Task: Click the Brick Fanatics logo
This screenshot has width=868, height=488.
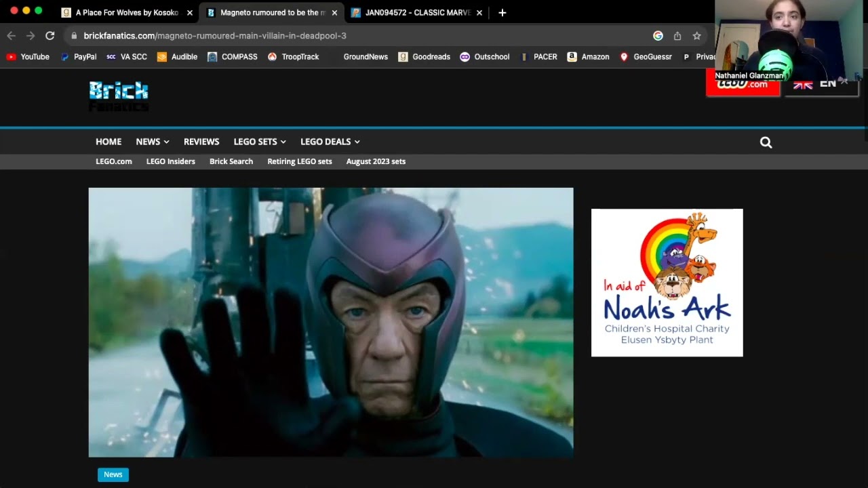Action: click(x=119, y=96)
